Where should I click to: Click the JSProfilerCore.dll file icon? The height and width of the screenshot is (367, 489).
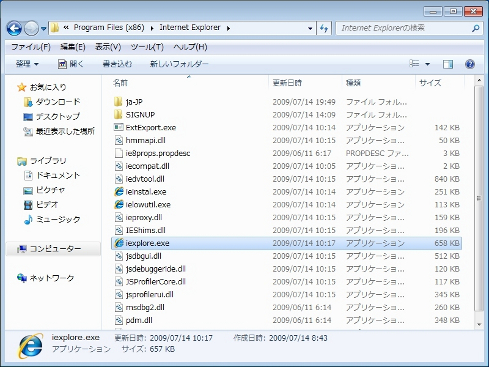pos(119,282)
